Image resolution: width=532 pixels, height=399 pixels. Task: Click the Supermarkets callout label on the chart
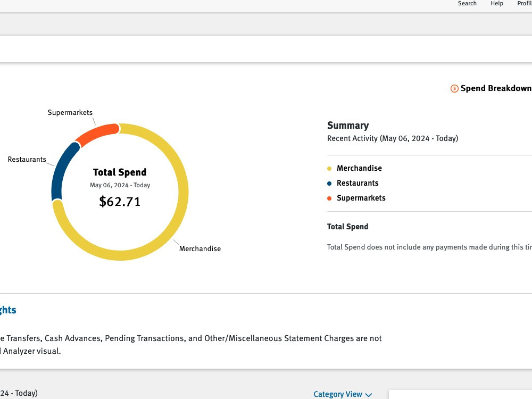(70, 112)
